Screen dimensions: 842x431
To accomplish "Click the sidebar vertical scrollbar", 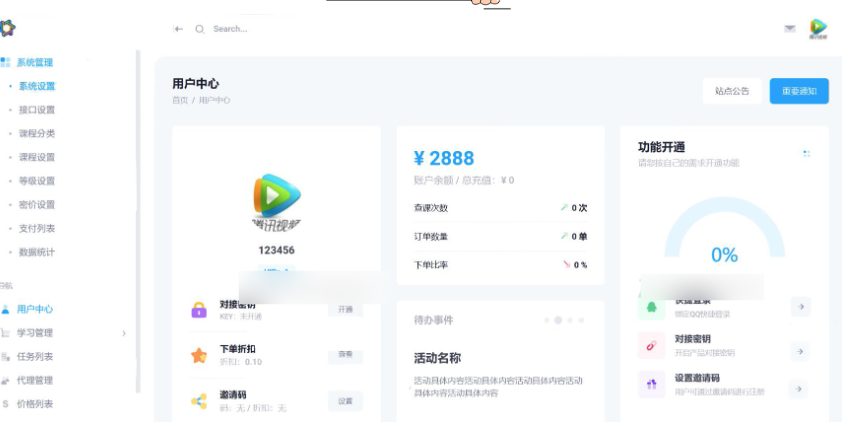I will (x=137, y=221).
